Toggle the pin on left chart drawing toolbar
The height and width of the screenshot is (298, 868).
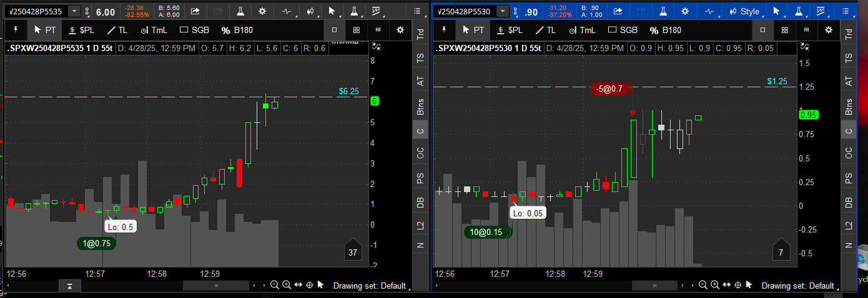[16, 30]
